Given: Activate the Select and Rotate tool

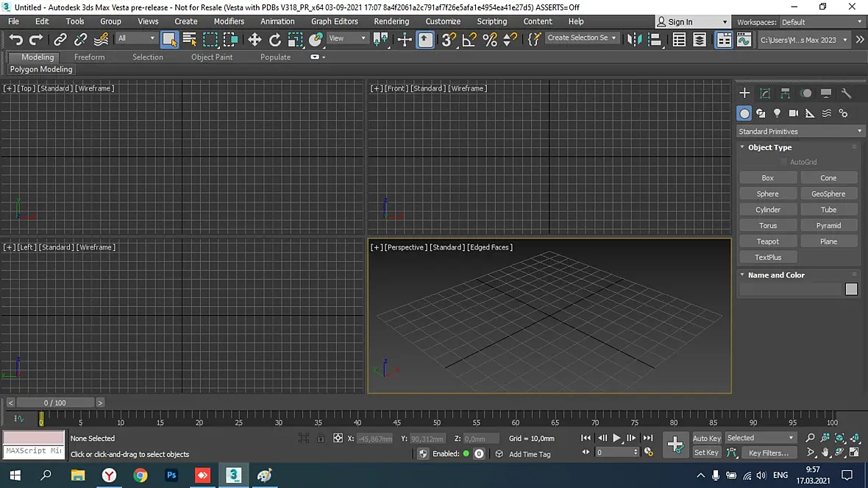Looking at the screenshot, I should [275, 39].
